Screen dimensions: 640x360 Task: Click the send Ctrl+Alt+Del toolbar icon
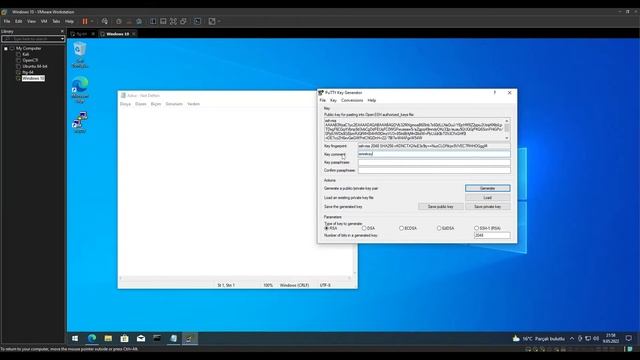105,21
